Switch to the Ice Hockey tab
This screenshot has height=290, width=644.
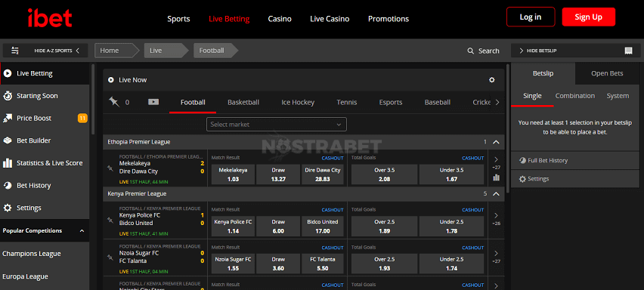click(298, 103)
